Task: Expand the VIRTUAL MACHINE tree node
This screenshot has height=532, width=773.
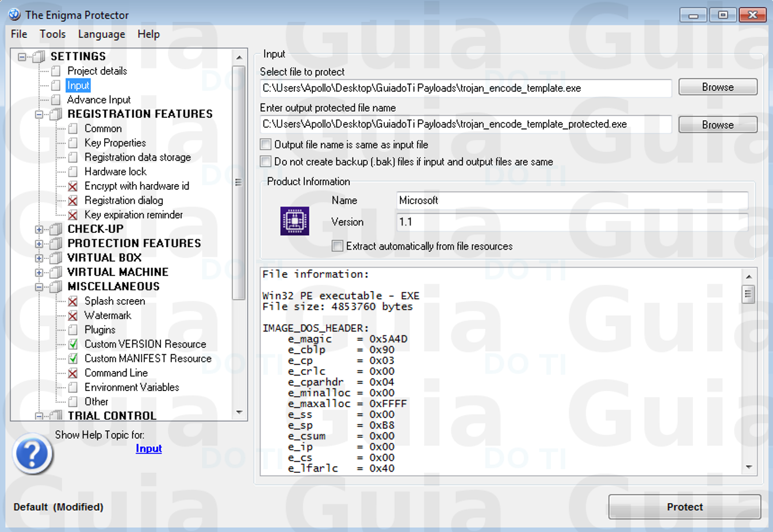Action: [39, 273]
